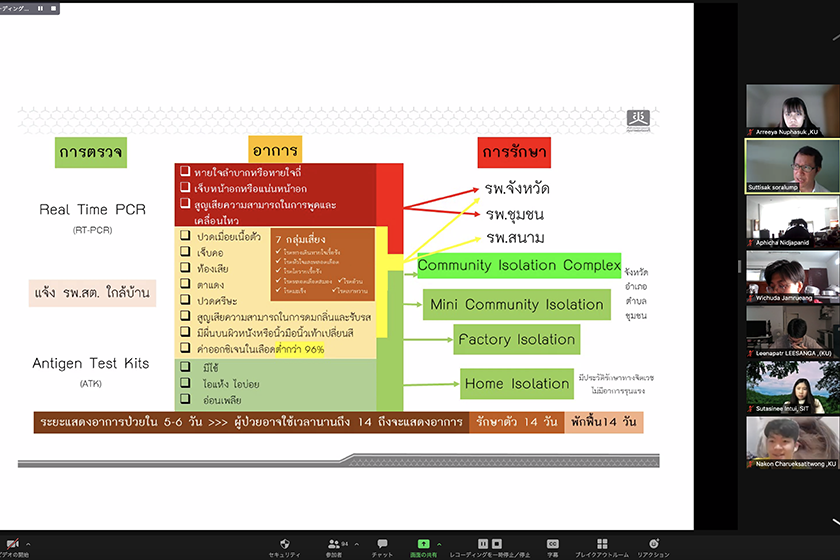This screenshot has height=560, width=840.
Task: Click the red การรักษา heading box
Action: (x=514, y=153)
